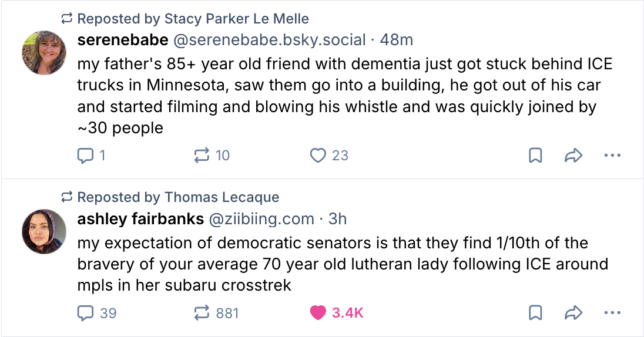Repost serenebabe's ICE trucks post

202,156
